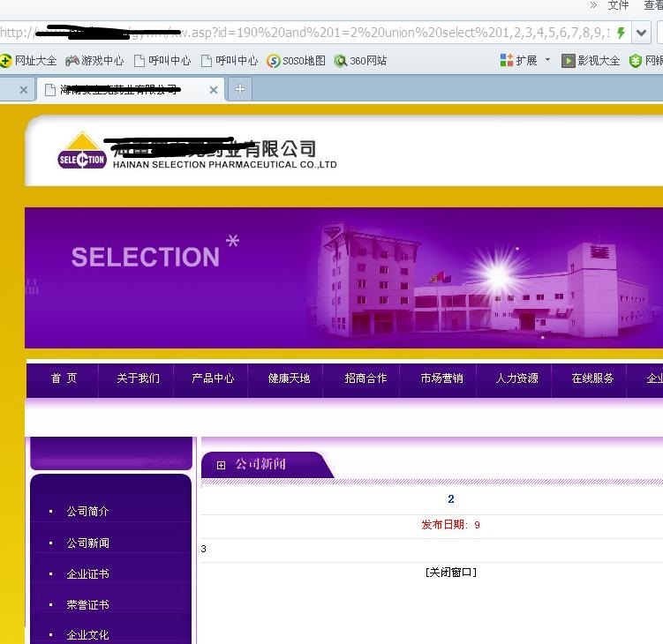Click the [关闭窗口] link
Screen dimensions: 663x644
click(451, 573)
